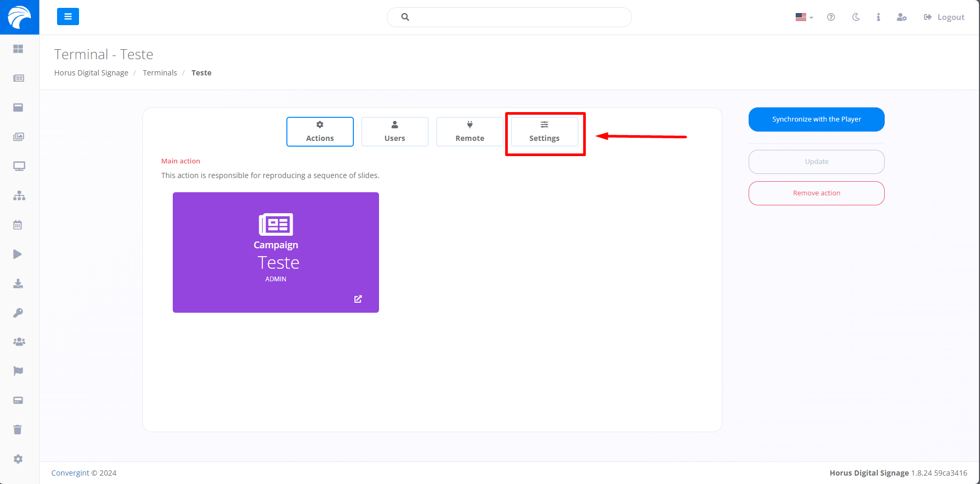The width and height of the screenshot is (980, 484).
Task: Toggle the sidebar with hamburger menu button
Action: click(68, 17)
